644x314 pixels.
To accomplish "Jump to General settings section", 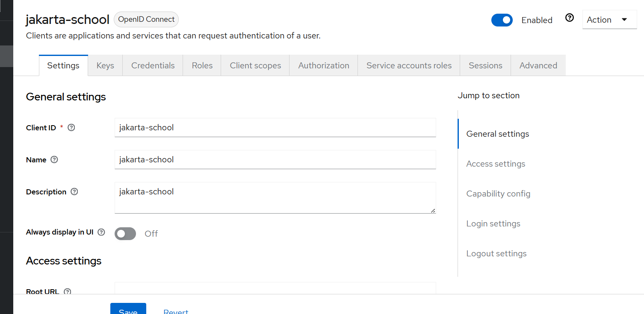I will [x=498, y=134].
